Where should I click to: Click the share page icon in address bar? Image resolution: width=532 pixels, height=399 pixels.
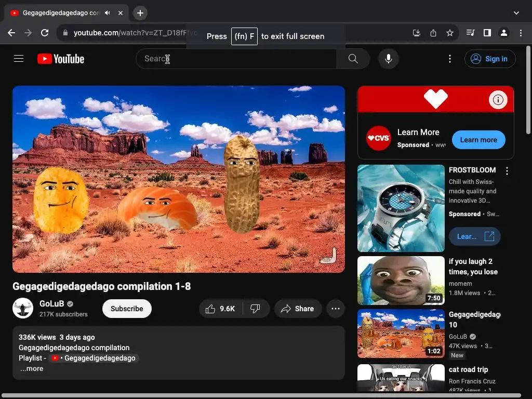point(433,33)
